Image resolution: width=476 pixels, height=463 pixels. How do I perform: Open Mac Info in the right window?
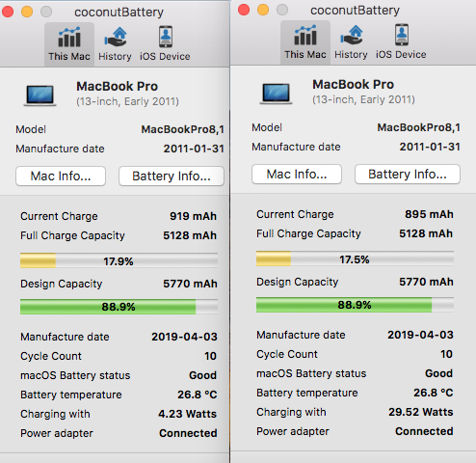point(297,175)
